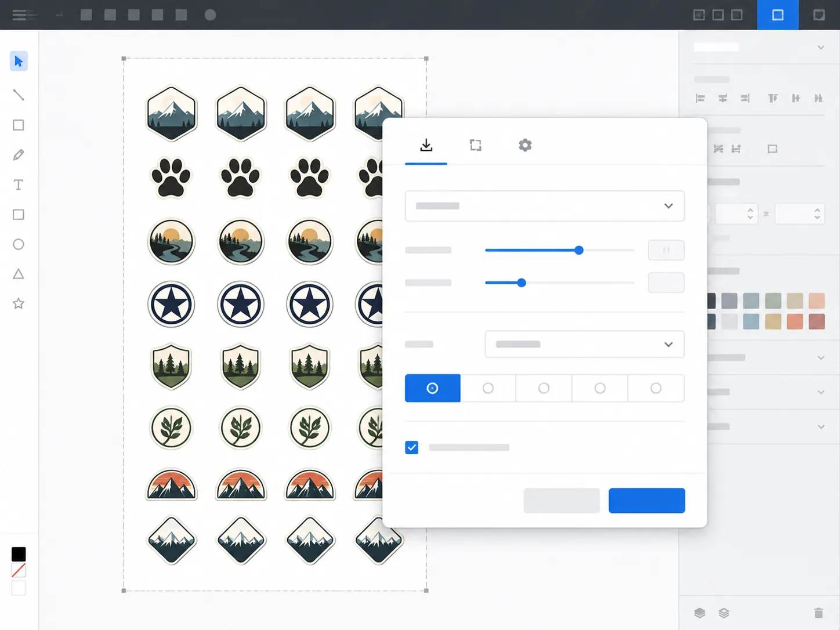This screenshot has width=840, height=630.
Task: Choose the fourth segmented radio option
Action: [x=600, y=388]
